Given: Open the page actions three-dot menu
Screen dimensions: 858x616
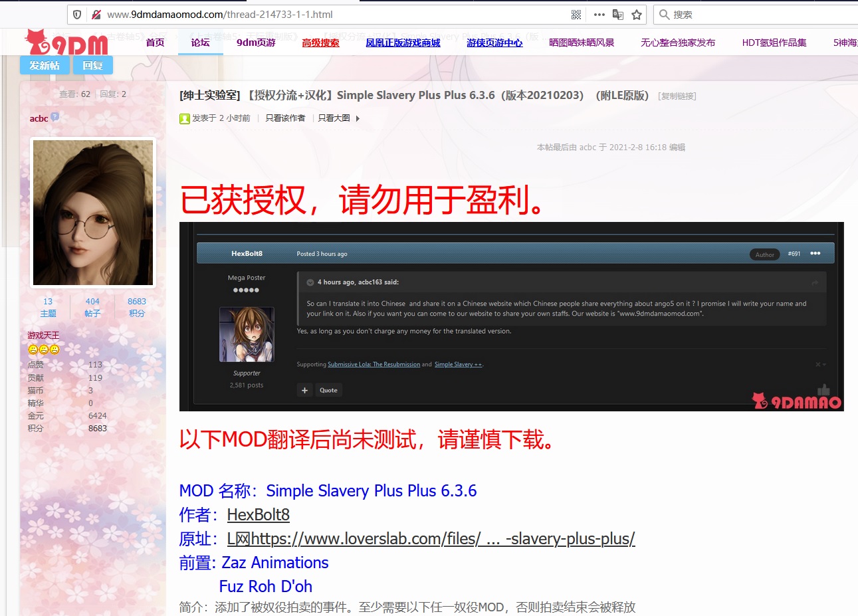Looking at the screenshot, I should [599, 15].
